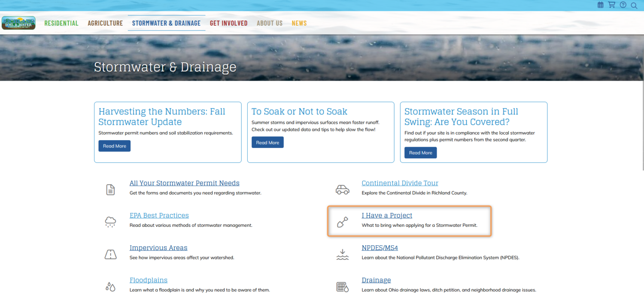Open the 'I Have a Project' link
644x307 pixels.
pos(387,215)
